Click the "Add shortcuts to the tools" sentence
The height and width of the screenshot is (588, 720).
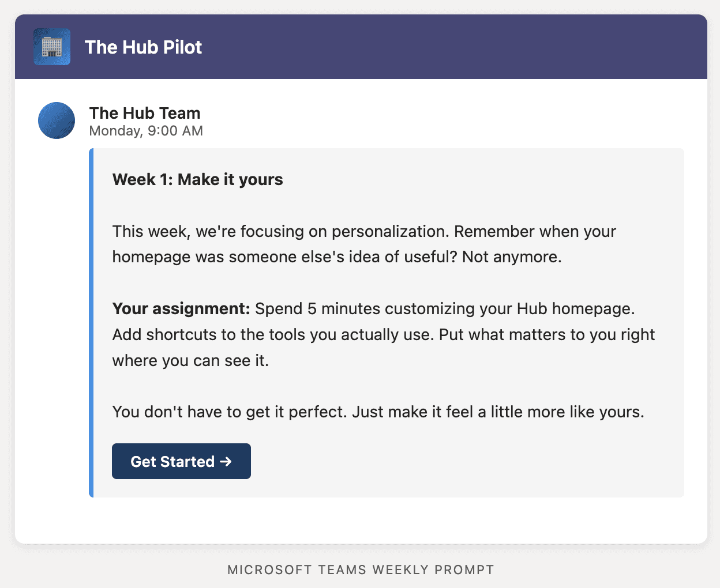point(272,335)
